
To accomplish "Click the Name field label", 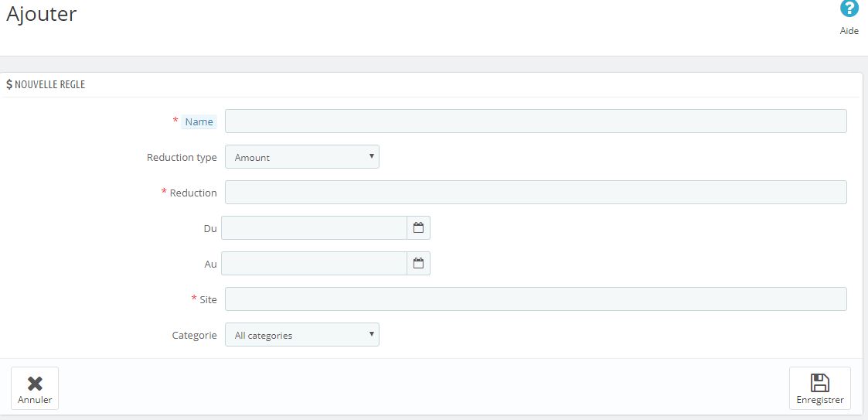I will coord(199,121).
